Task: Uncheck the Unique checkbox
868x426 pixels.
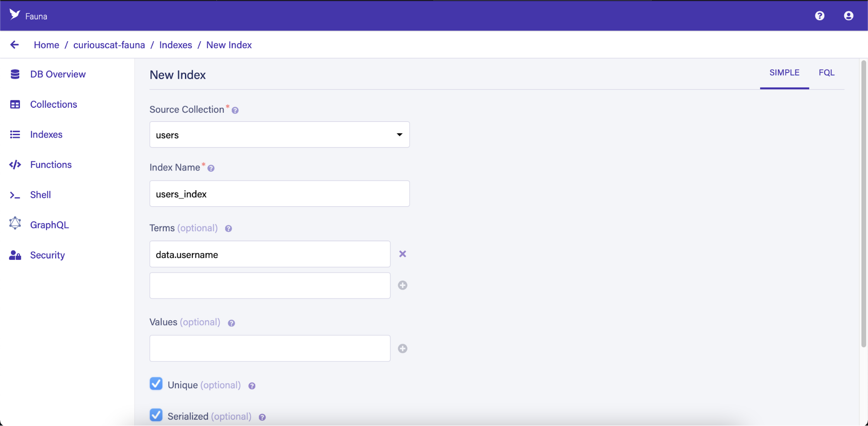Action: tap(156, 384)
